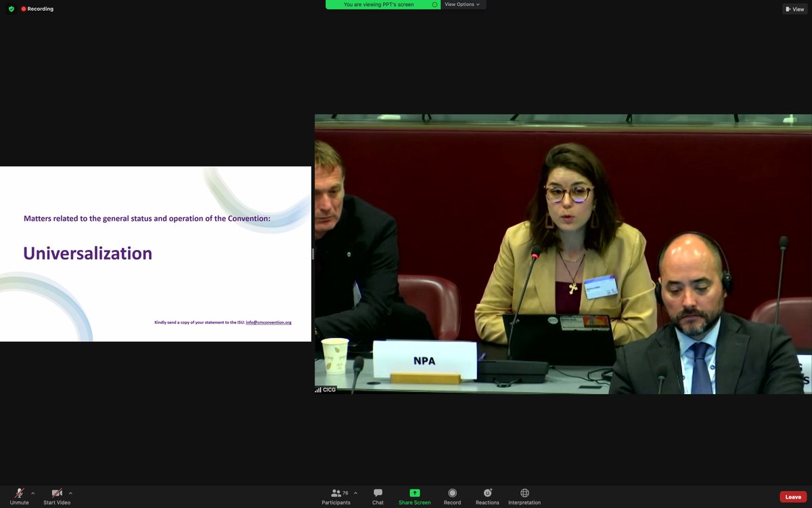The image size is (812, 508).
Task: Open the View layout menu
Action: (x=795, y=9)
